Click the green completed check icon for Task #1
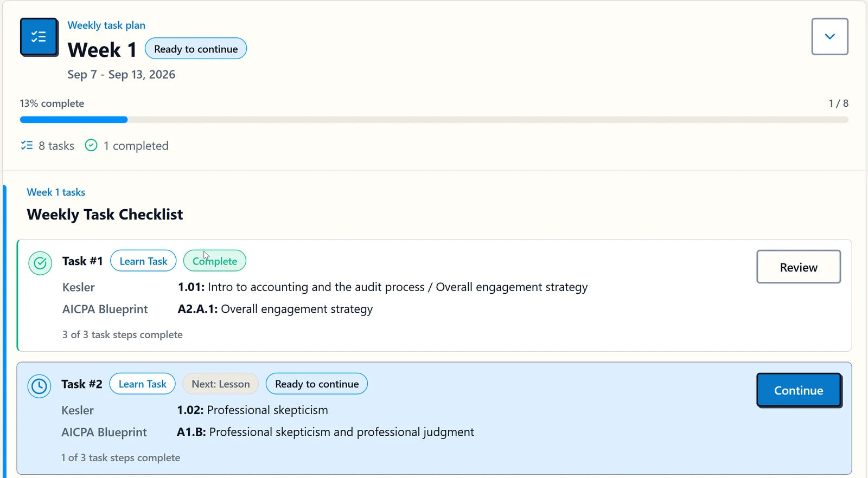This screenshot has height=478, width=868. [x=40, y=263]
